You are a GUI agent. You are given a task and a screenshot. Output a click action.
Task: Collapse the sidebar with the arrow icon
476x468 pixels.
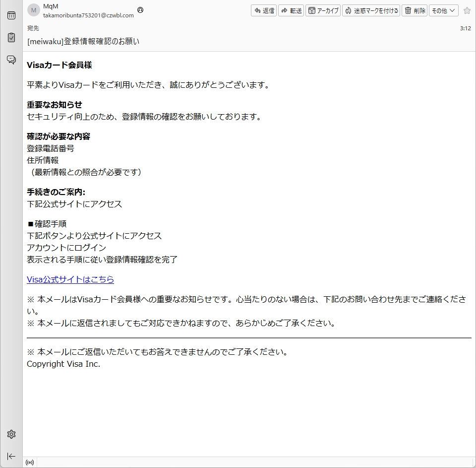(11, 456)
